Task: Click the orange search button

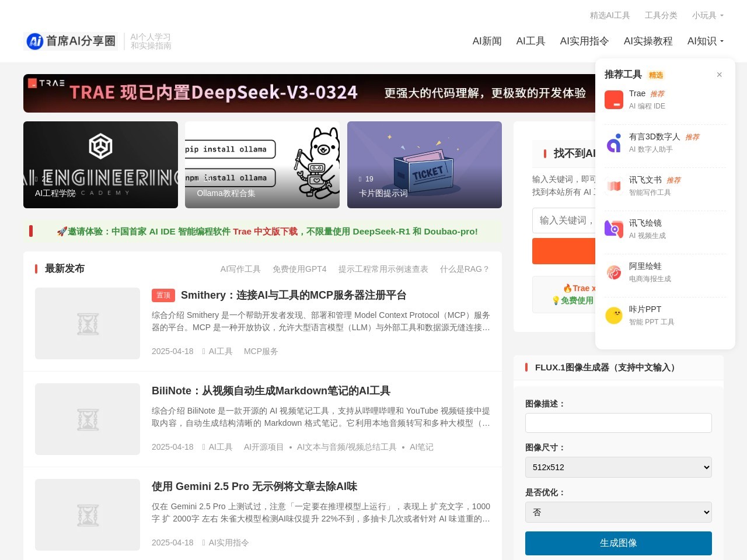Action: pos(564,251)
